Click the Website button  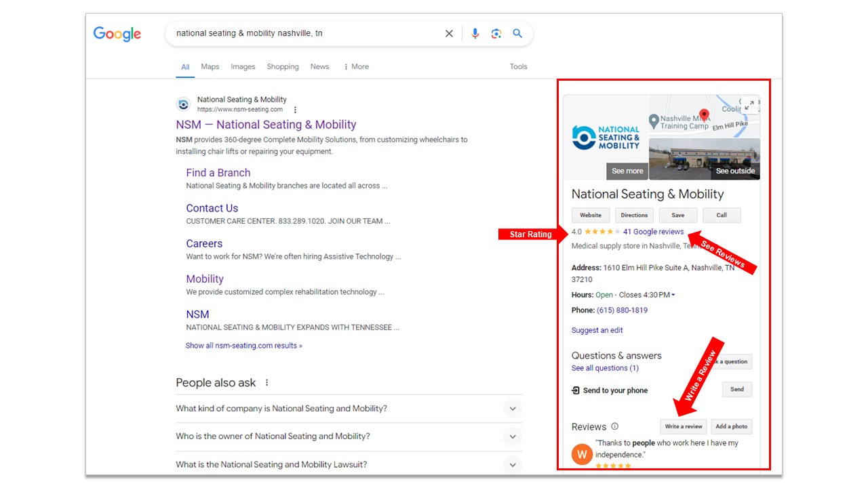[x=591, y=216]
